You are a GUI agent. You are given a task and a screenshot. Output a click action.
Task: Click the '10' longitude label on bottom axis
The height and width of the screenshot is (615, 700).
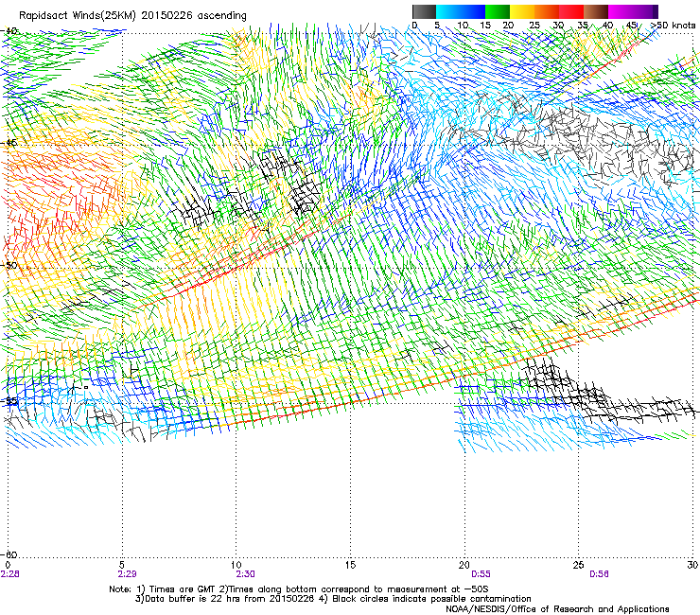pos(236,565)
